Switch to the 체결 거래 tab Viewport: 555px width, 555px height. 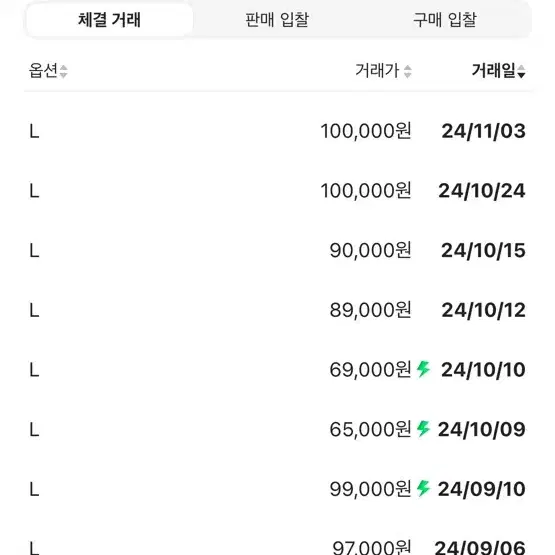click(110, 19)
